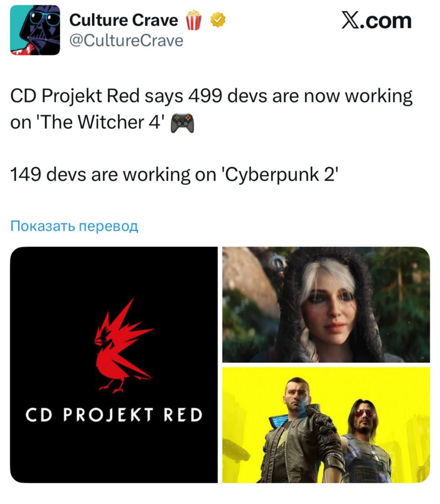This screenshot has height=504, width=440.
Task: Click Показать перевод to translate the post
Action: click(x=74, y=226)
